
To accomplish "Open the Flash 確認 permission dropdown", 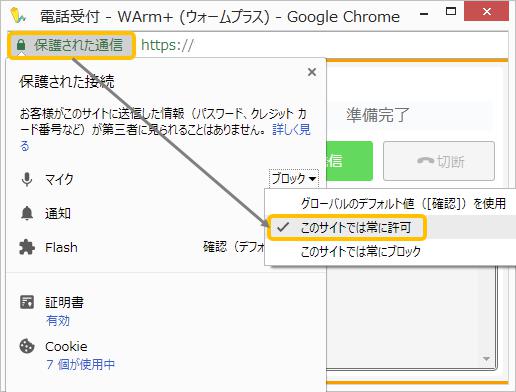I will coord(233,247).
